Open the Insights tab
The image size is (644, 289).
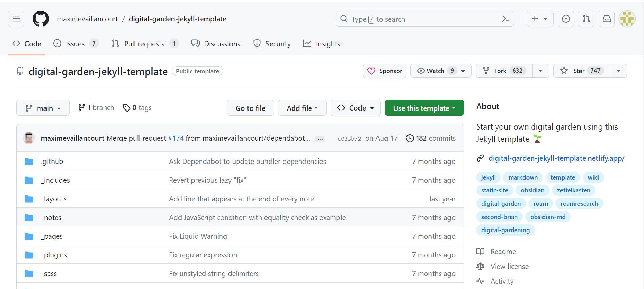(x=321, y=44)
